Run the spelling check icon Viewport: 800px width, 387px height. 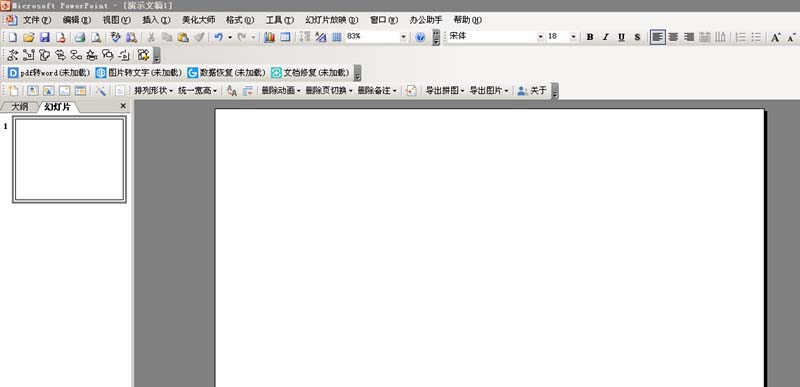pos(115,37)
